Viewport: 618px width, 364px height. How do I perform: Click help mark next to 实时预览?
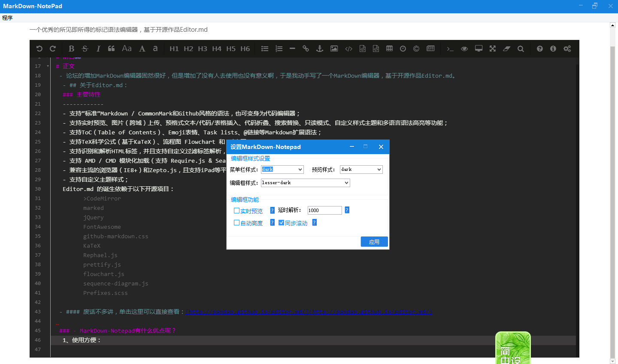click(x=272, y=210)
